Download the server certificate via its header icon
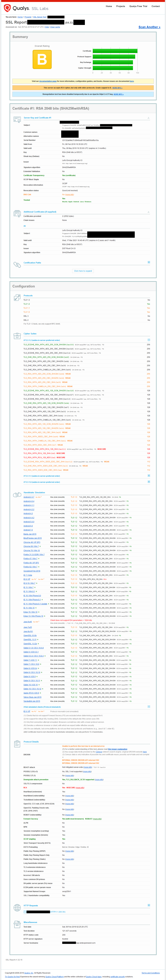The width and height of the screenshot is (166, 980). 149,118
